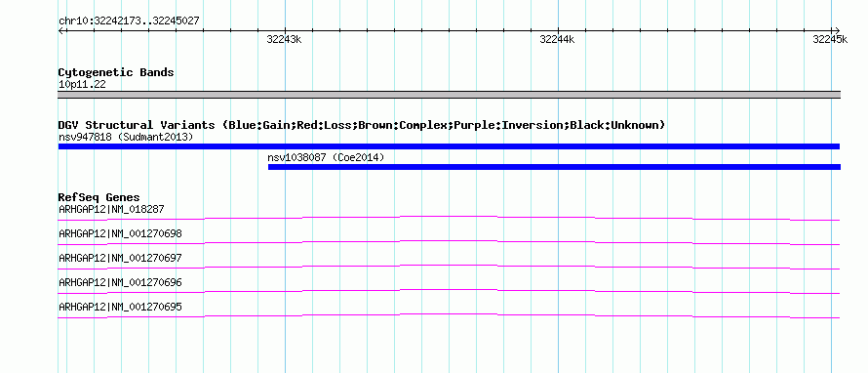868x373 pixels.
Task: Open the ARHGAP12|NM_018287 gene label
Action: click(x=111, y=209)
